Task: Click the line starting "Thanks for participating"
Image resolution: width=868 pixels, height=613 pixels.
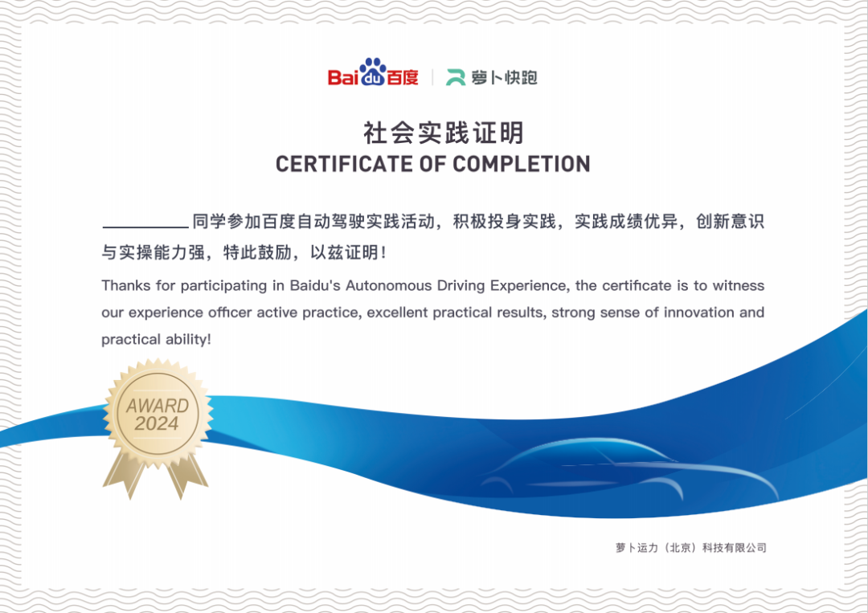Action: pos(433,285)
